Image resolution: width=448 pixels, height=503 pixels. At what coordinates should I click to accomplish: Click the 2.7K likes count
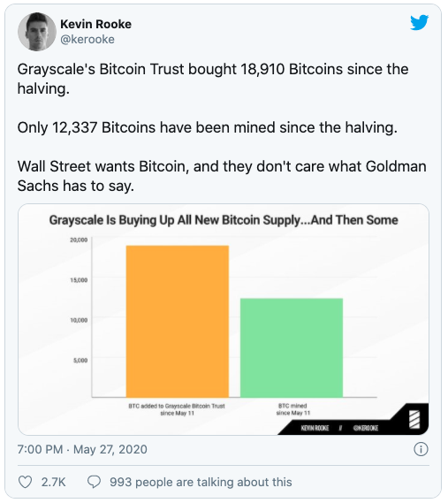pyautogui.click(x=53, y=482)
